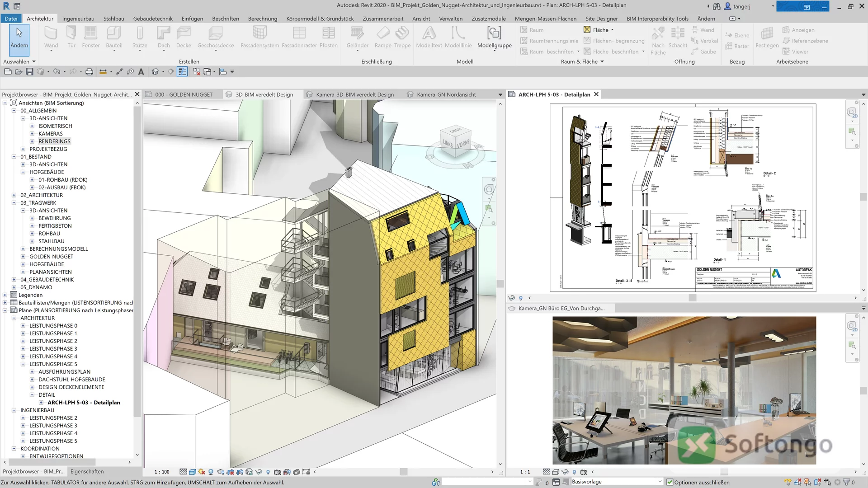
Task: Select ARCH-LPH 5-03 - Detailplan tree item
Action: (x=84, y=403)
